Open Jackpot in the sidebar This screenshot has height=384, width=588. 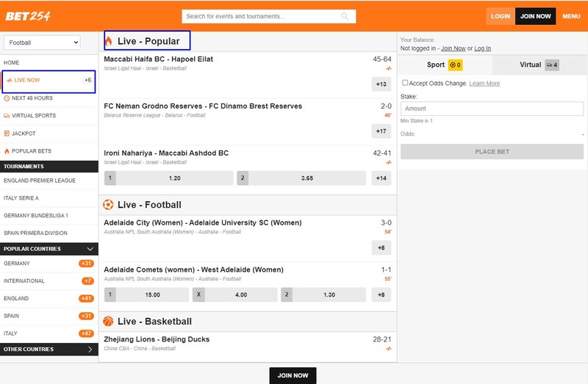pyautogui.click(x=49, y=134)
